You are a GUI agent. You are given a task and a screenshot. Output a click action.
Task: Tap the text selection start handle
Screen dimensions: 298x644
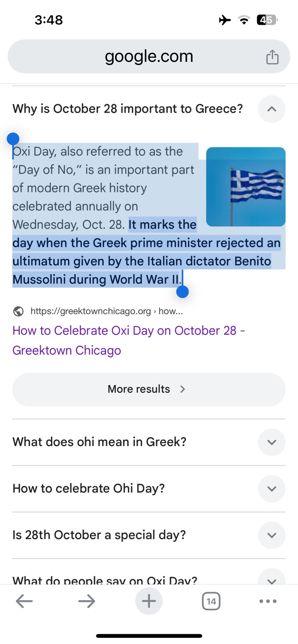tap(13, 139)
